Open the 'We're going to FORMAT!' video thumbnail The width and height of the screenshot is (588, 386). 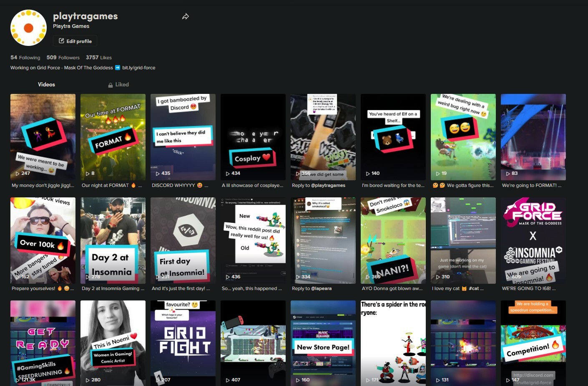coord(533,137)
